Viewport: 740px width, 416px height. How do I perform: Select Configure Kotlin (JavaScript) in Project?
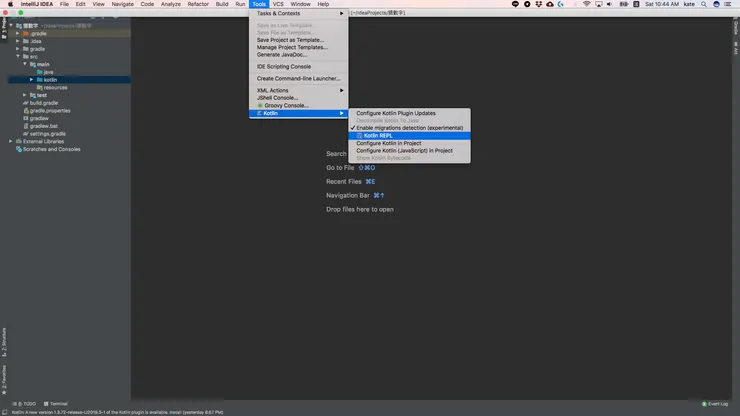[409, 151]
